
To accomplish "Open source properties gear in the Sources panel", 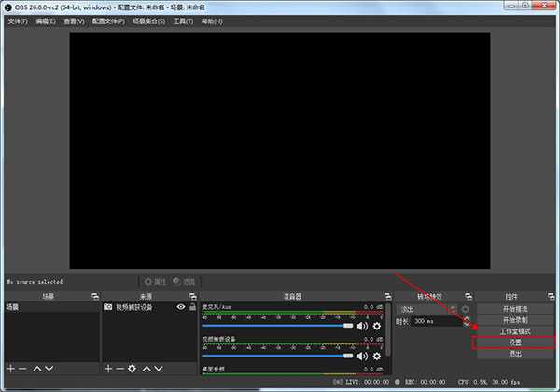I will [x=133, y=369].
